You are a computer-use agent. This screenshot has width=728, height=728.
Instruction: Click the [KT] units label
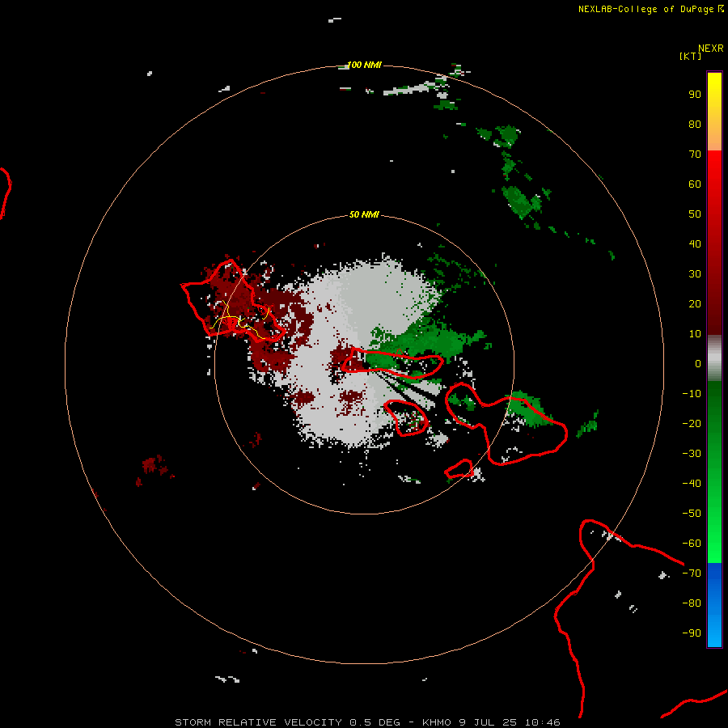(x=690, y=56)
